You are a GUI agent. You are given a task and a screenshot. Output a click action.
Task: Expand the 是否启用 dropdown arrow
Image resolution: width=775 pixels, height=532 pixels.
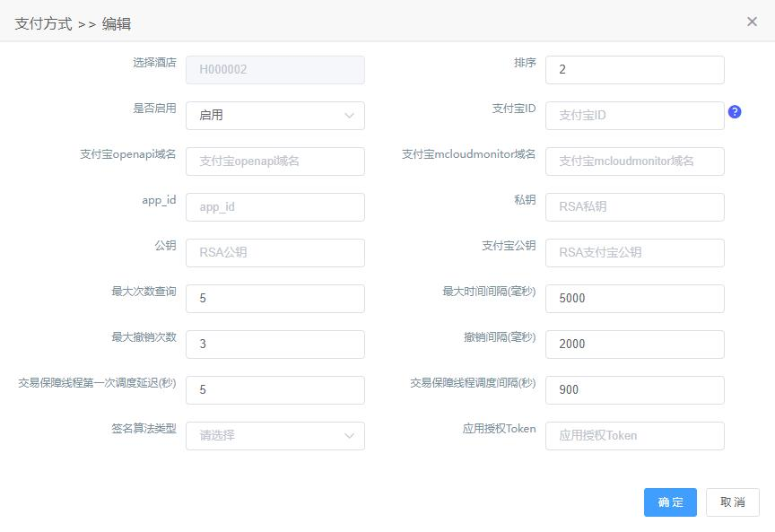pos(349,116)
